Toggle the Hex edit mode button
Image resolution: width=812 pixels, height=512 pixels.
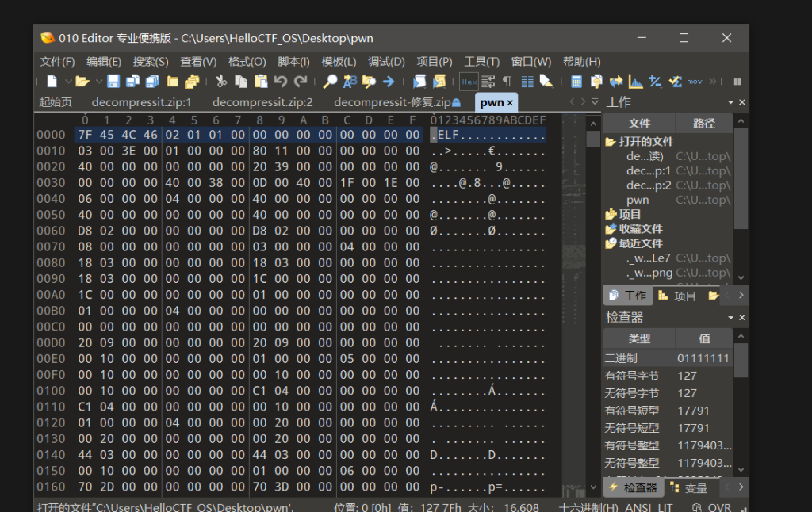[469, 82]
